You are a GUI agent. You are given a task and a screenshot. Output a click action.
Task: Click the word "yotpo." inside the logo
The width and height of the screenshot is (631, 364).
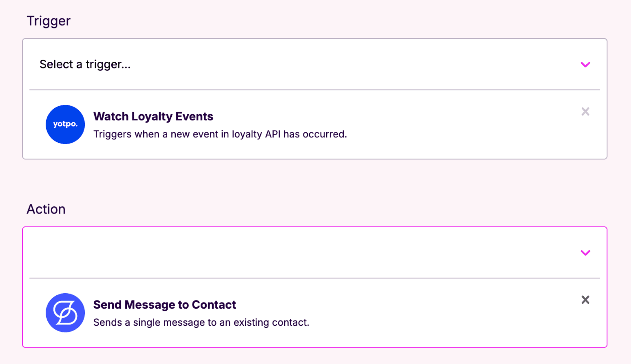point(65,124)
